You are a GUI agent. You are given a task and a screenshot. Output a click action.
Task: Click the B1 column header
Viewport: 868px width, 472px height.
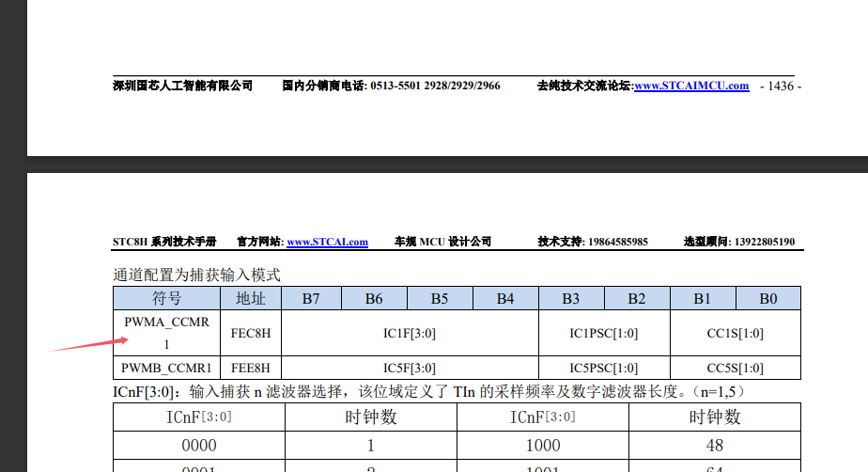703,299
